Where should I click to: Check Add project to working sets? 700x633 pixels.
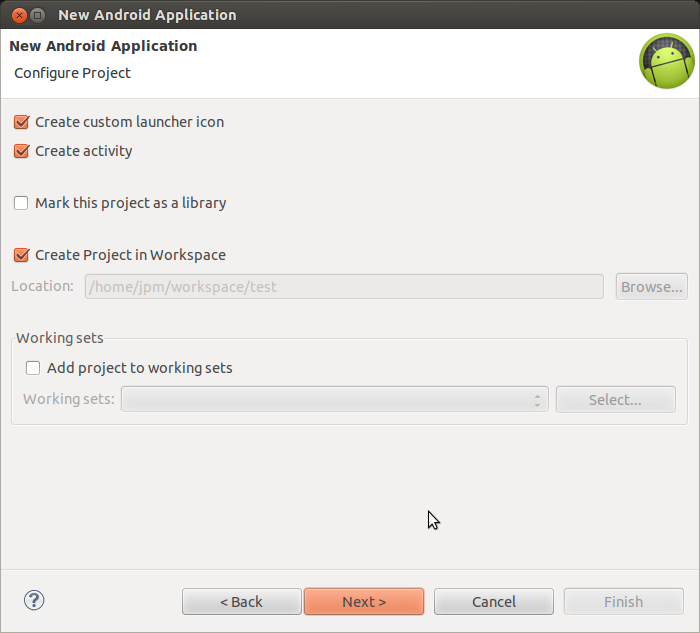[33, 368]
